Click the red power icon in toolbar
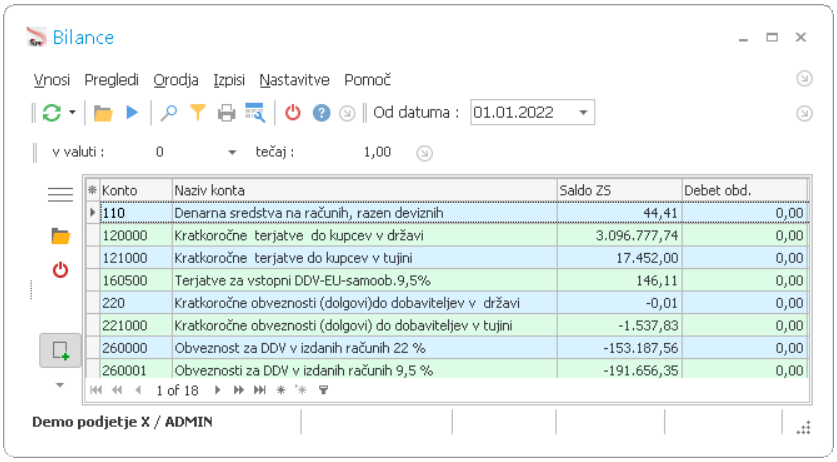 click(293, 113)
